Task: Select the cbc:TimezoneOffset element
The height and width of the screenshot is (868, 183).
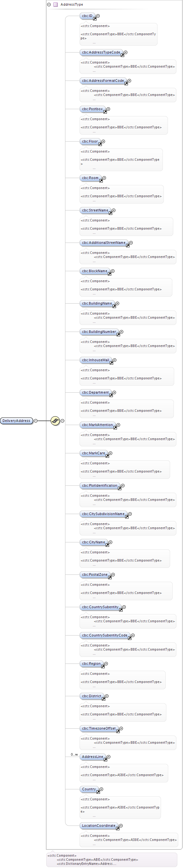Action: 99,729
